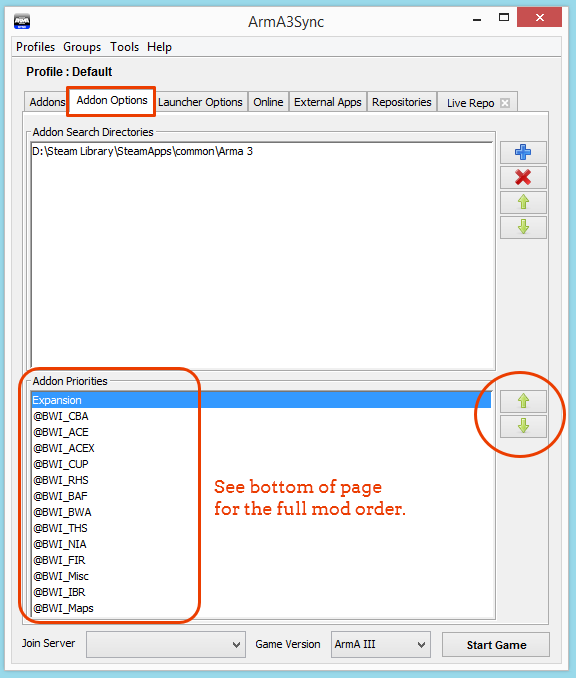Add a new addon search directory
This screenshot has height=678, width=576.
pyautogui.click(x=523, y=152)
